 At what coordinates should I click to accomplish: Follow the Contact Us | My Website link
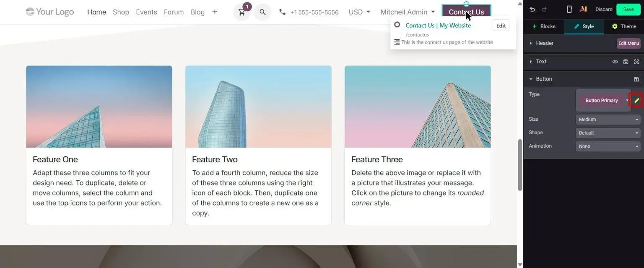(x=438, y=25)
